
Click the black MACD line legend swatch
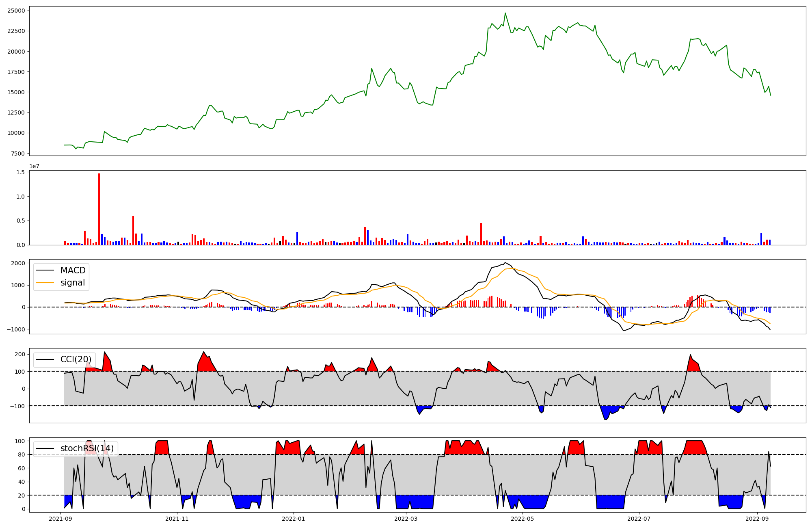[45, 270]
